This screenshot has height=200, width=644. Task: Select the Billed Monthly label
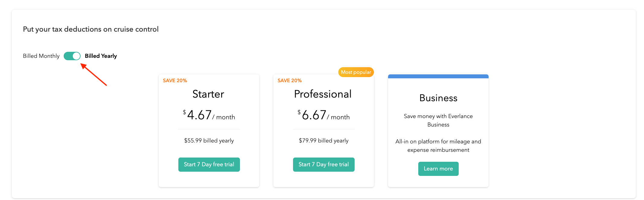[41, 56]
